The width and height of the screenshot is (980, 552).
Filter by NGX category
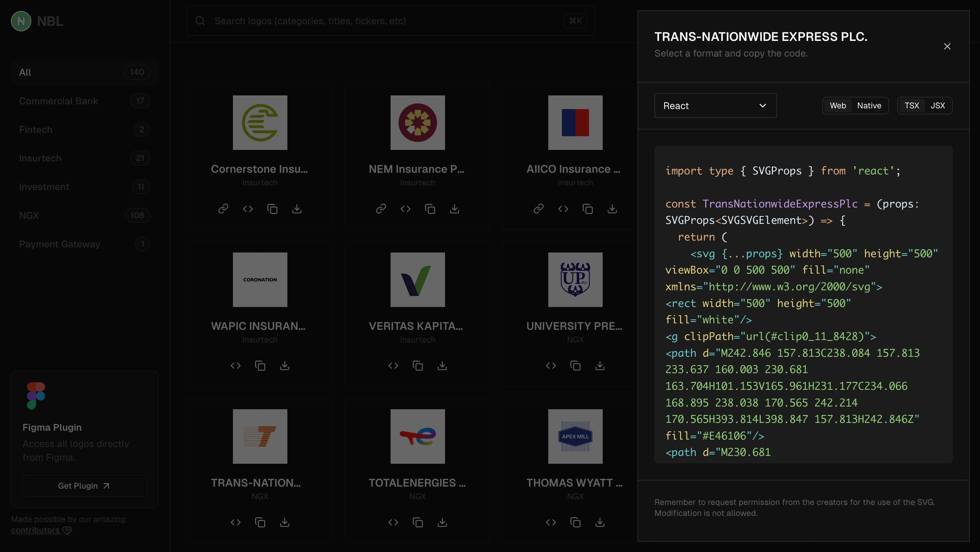(x=84, y=215)
